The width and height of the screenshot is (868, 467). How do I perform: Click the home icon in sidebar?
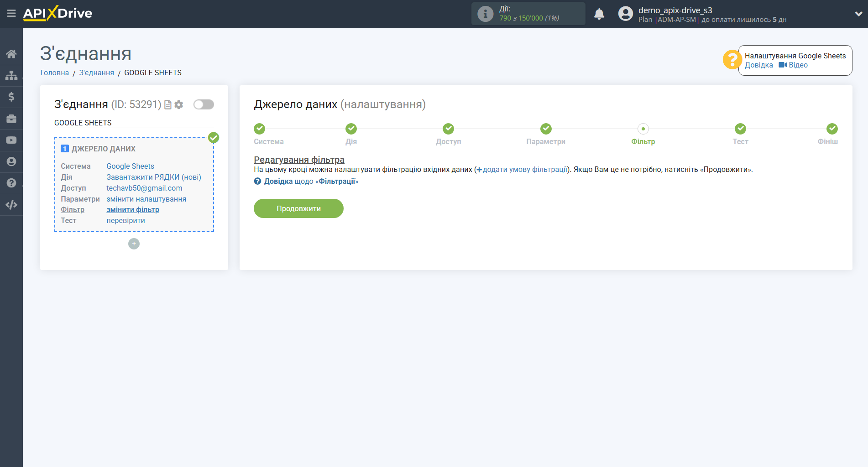[x=11, y=54]
